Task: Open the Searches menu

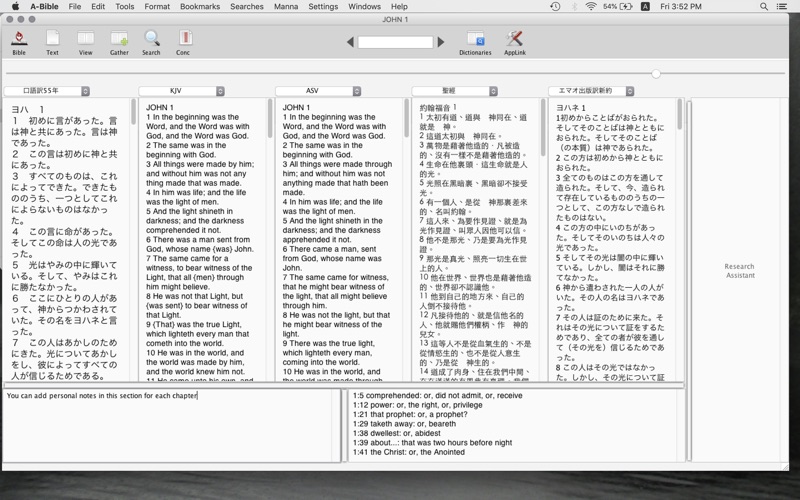Action: (247, 7)
